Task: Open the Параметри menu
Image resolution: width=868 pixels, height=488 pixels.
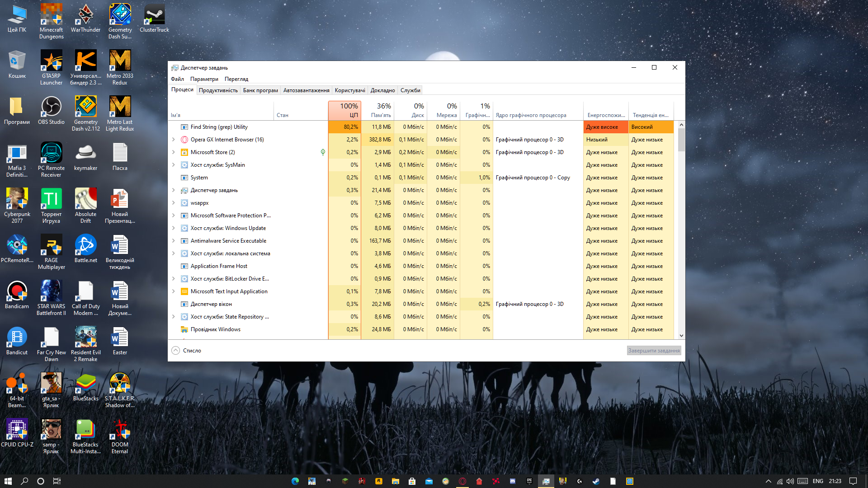Action: pos(204,79)
